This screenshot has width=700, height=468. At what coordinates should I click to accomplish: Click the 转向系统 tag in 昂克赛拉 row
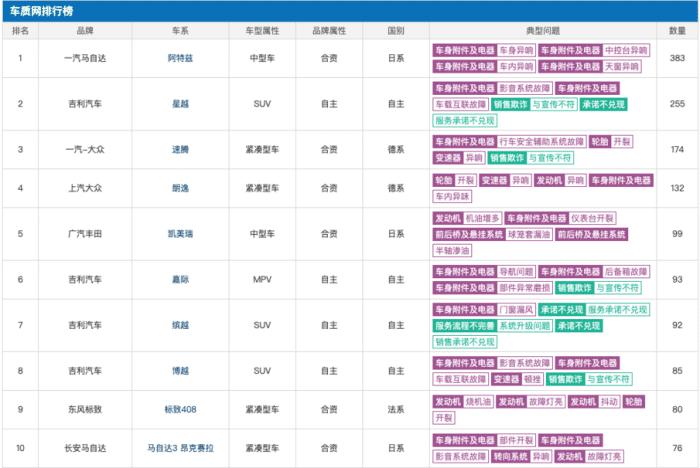(x=510, y=456)
